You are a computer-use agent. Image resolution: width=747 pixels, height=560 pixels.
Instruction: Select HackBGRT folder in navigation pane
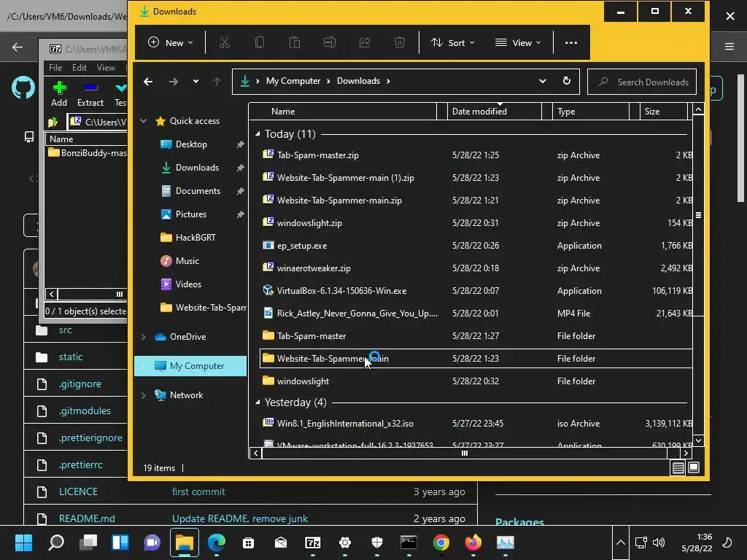coord(196,238)
